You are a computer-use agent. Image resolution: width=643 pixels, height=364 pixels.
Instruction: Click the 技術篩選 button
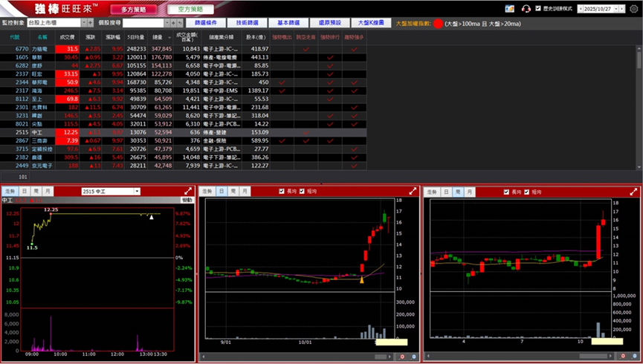(x=247, y=23)
